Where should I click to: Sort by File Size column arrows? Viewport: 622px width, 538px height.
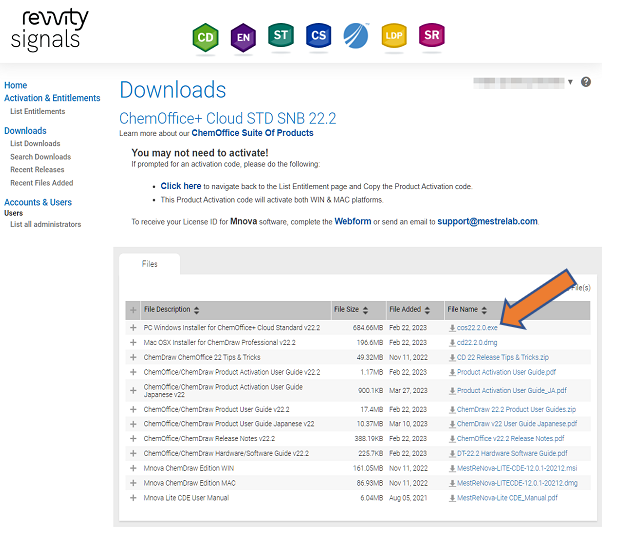pos(365,310)
